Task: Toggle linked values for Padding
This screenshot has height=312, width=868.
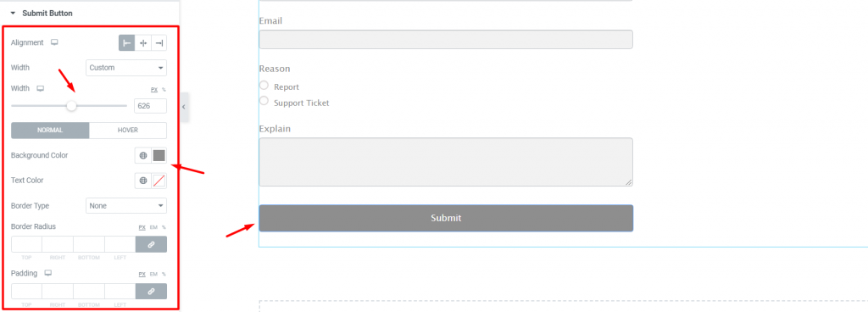Action: coord(151,292)
